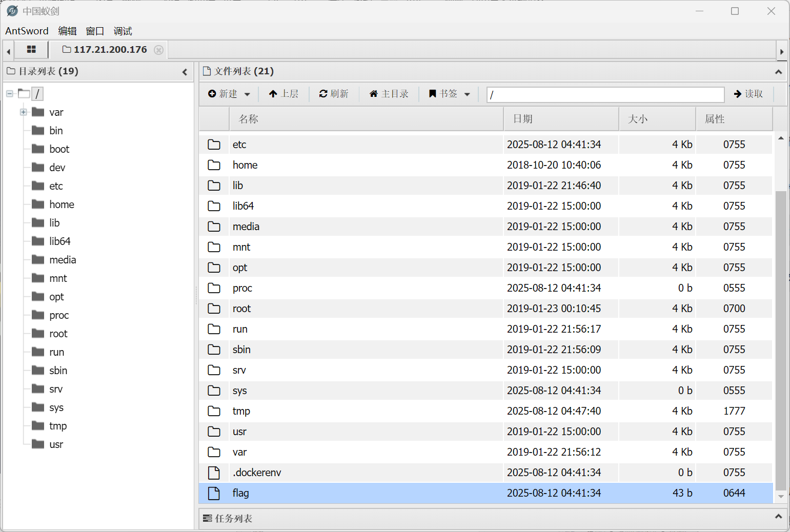Select proc folder icon in directory tree
The width and height of the screenshot is (790, 532).
[38, 315]
